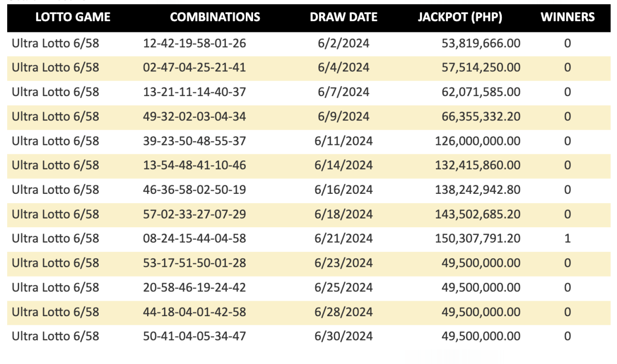Click combination 46-36-58-02-50-19
This screenshot has height=364, width=617.
[x=194, y=190]
